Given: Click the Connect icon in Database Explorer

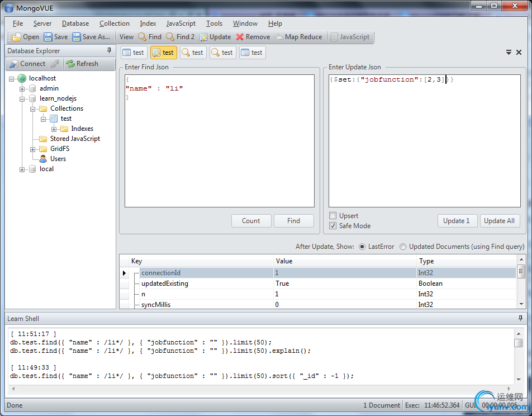Looking at the screenshot, I should pos(13,64).
